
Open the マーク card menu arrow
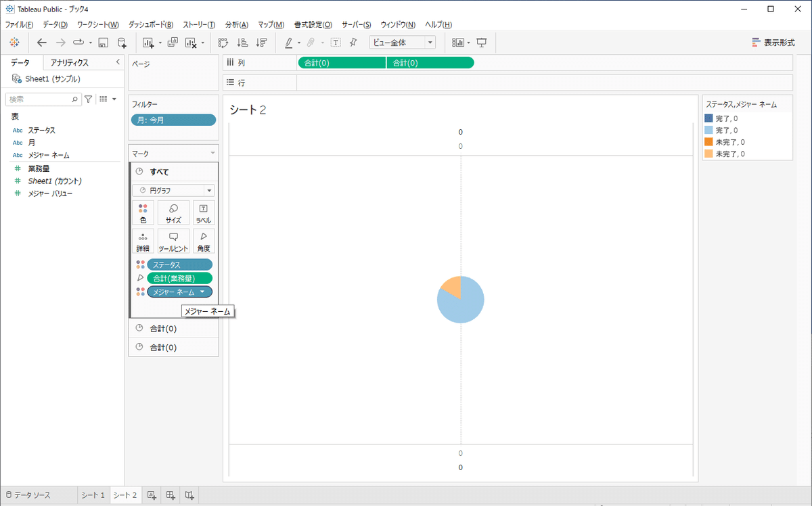[212, 154]
